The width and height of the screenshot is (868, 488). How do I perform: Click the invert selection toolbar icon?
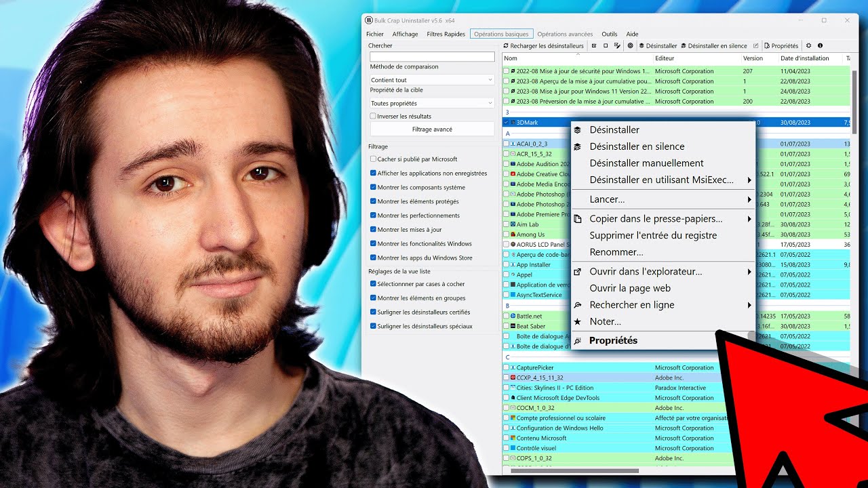tap(617, 45)
